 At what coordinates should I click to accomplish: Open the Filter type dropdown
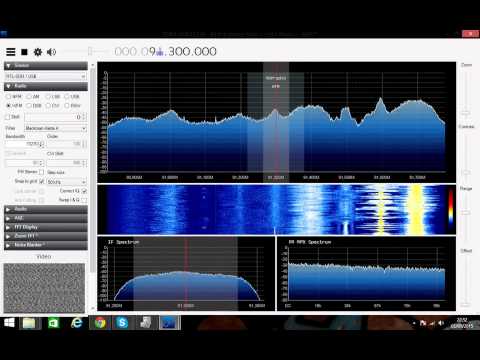56,128
